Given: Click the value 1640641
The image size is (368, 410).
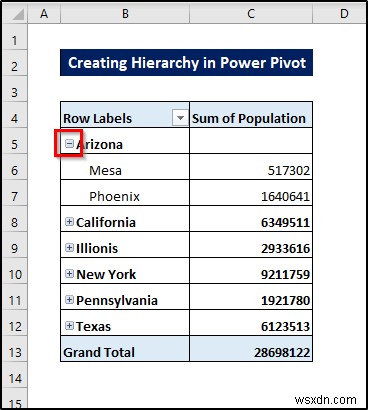Looking at the screenshot, I should [285, 197].
